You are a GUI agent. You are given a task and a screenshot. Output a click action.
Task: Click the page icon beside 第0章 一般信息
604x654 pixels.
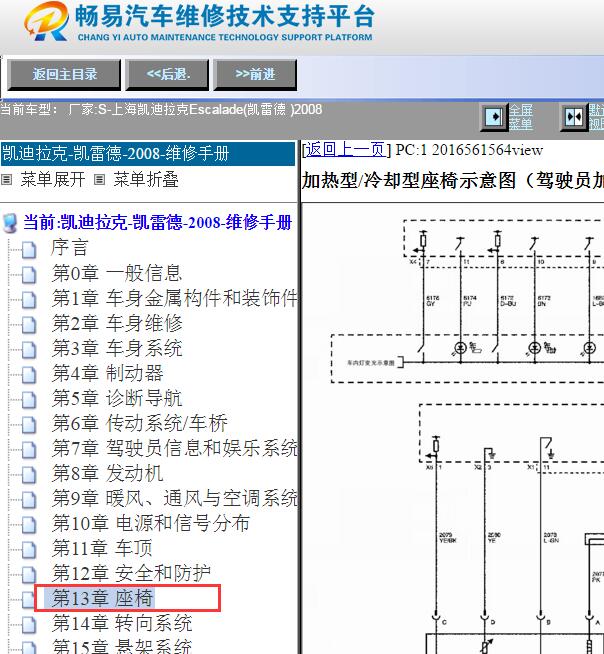tap(29, 274)
